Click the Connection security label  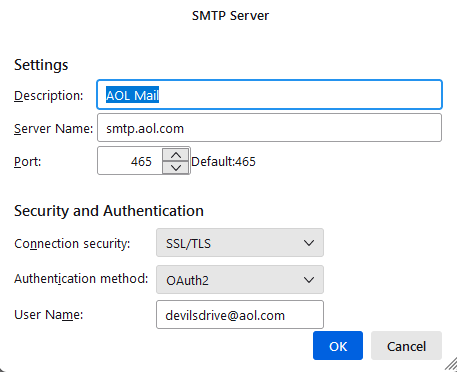coord(72,244)
